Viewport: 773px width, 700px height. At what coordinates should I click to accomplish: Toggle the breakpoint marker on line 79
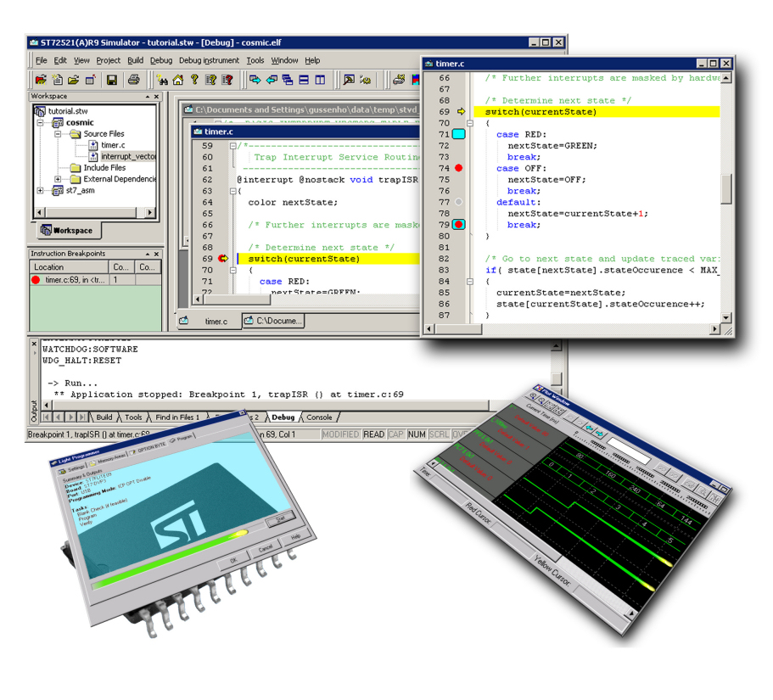(x=459, y=225)
